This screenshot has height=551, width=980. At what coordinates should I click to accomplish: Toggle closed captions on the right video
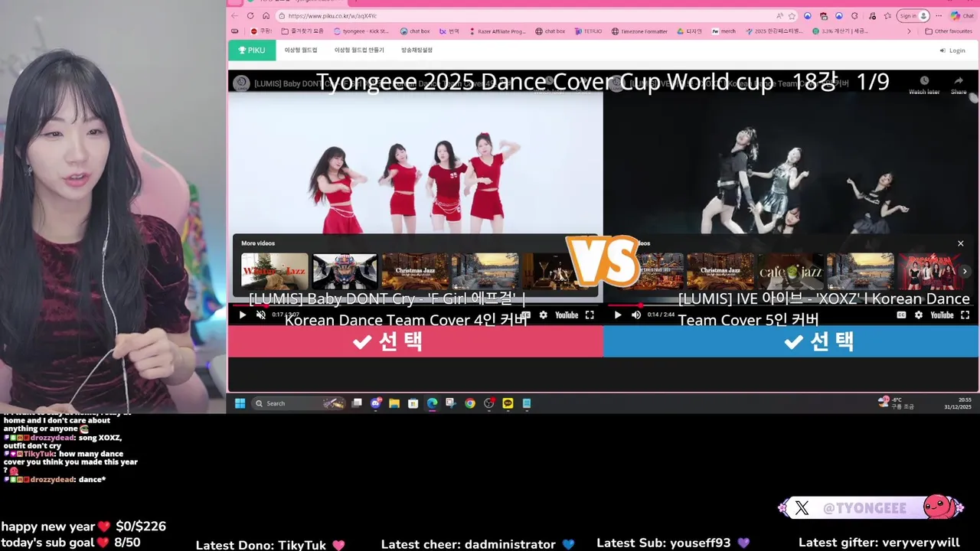[x=901, y=315]
